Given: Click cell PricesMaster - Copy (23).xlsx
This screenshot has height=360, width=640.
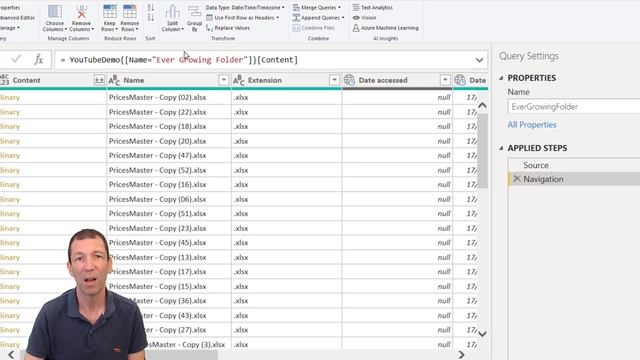Looking at the screenshot, I should [169, 228].
